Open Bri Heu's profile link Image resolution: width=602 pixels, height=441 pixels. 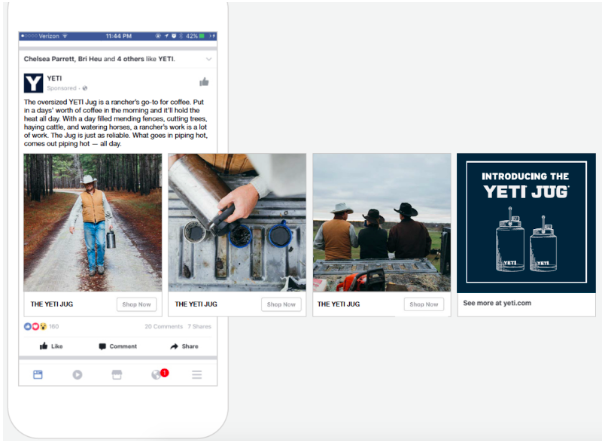[90, 59]
